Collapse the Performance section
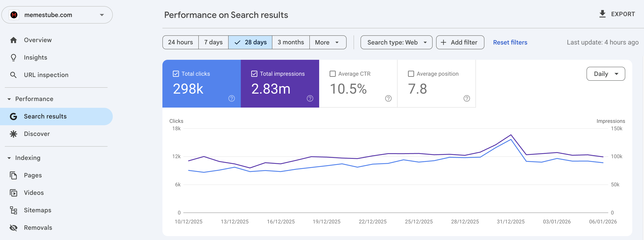 point(9,99)
